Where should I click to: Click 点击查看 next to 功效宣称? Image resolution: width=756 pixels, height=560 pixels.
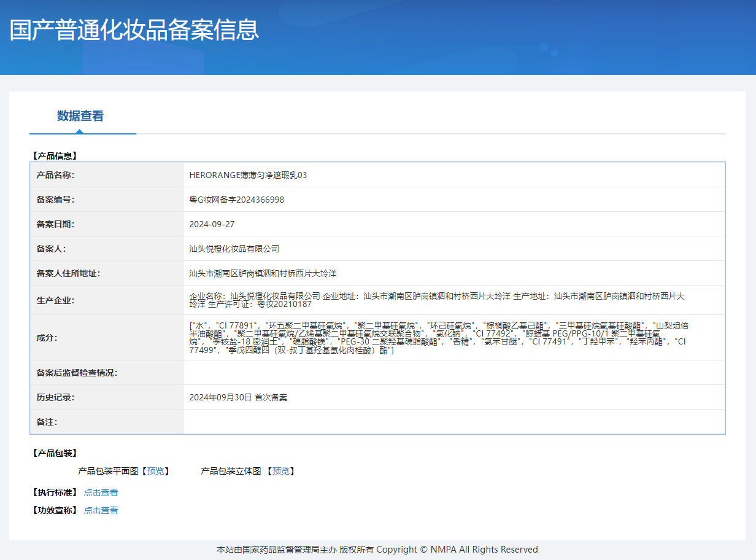pos(101,510)
